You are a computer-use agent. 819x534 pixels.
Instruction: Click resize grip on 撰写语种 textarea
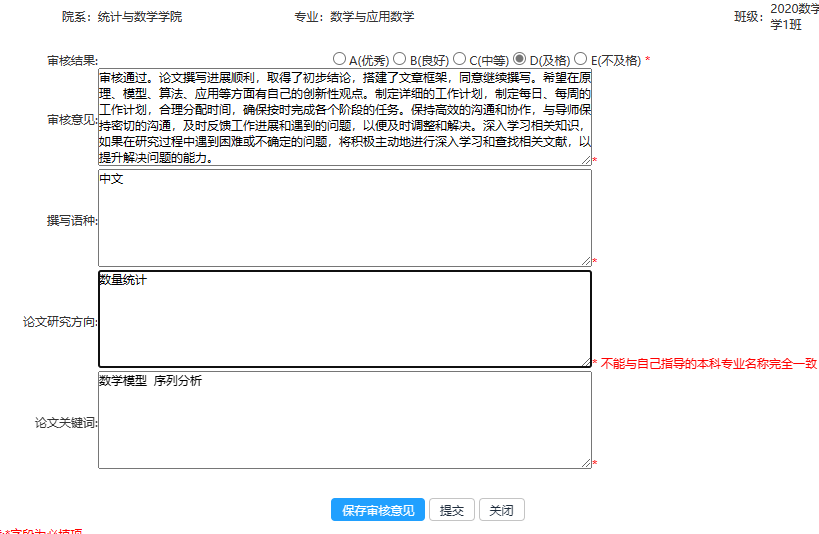[x=586, y=260]
